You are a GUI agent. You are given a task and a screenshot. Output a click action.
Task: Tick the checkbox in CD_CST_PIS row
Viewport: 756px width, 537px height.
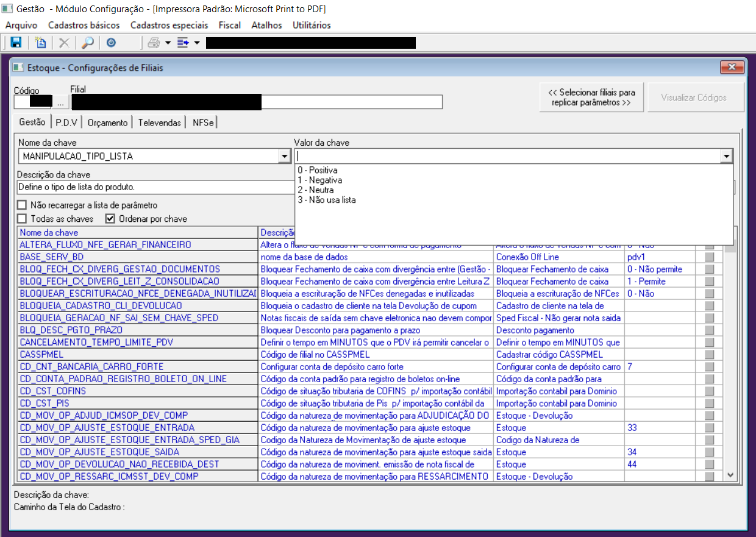pos(709,404)
